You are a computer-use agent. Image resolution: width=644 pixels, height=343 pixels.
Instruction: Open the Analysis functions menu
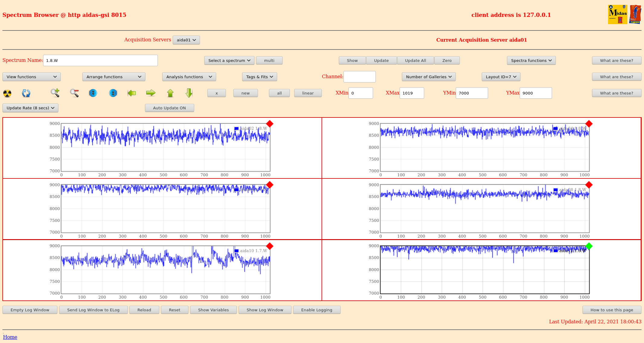(189, 77)
